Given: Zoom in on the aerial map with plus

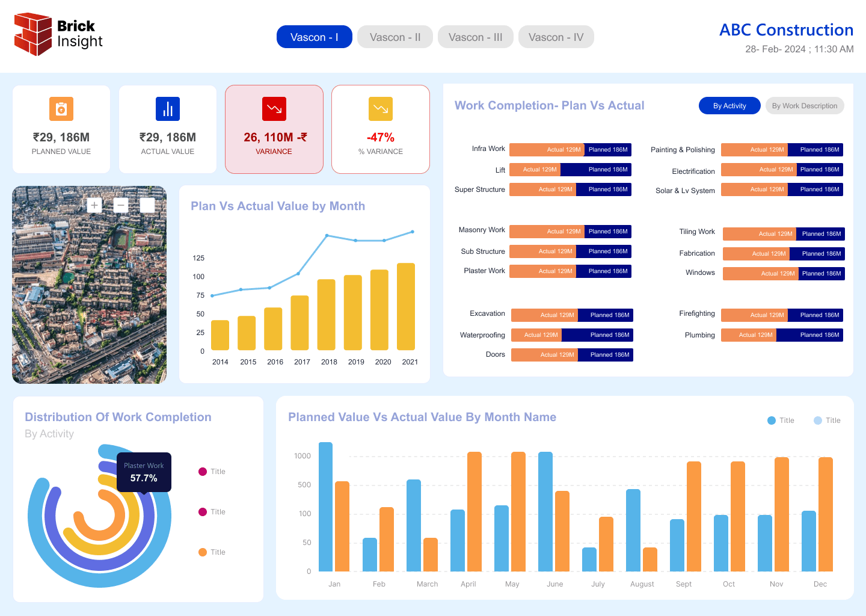Looking at the screenshot, I should [x=94, y=205].
